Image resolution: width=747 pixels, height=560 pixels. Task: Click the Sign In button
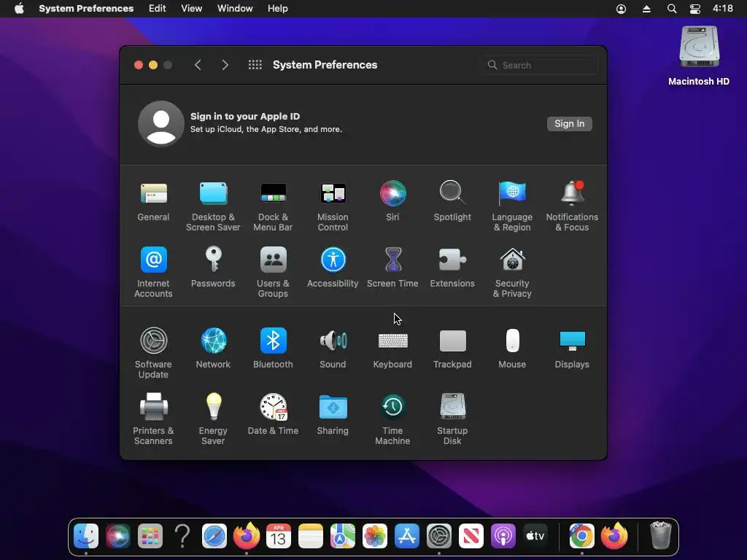[x=569, y=124]
